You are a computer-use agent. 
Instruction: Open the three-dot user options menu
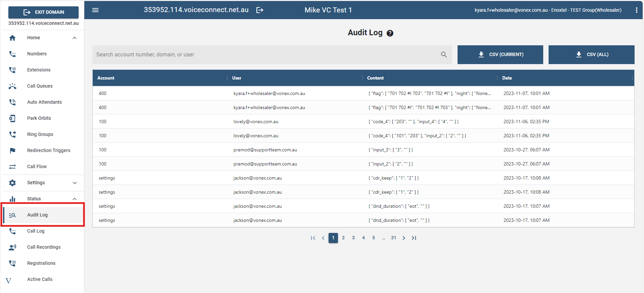(x=636, y=10)
